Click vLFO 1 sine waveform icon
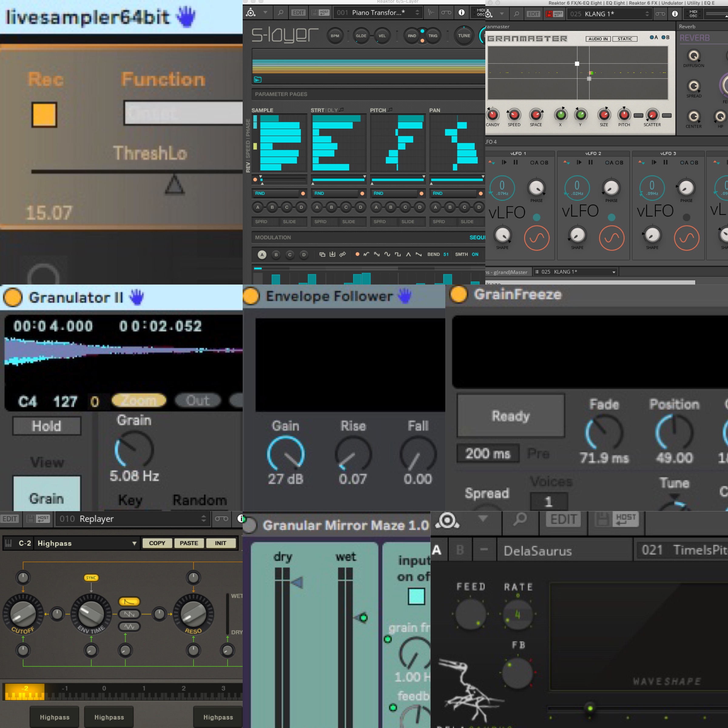The image size is (728, 728). (537, 238)
